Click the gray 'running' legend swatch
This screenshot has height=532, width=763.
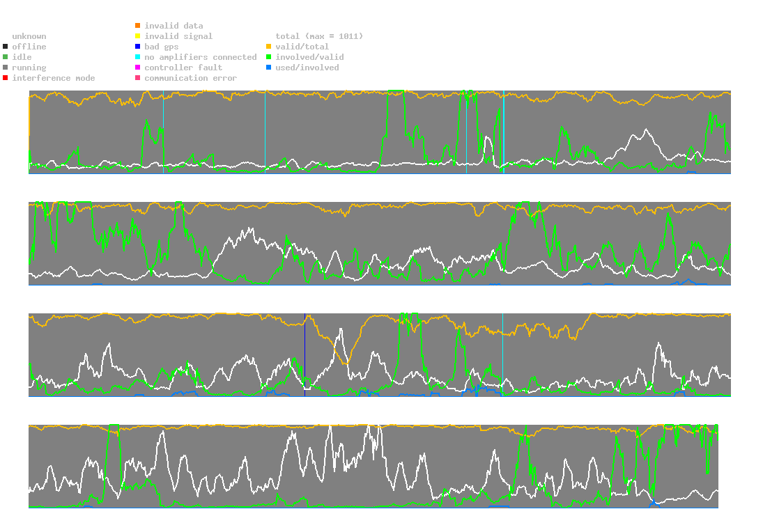point(6,68)
